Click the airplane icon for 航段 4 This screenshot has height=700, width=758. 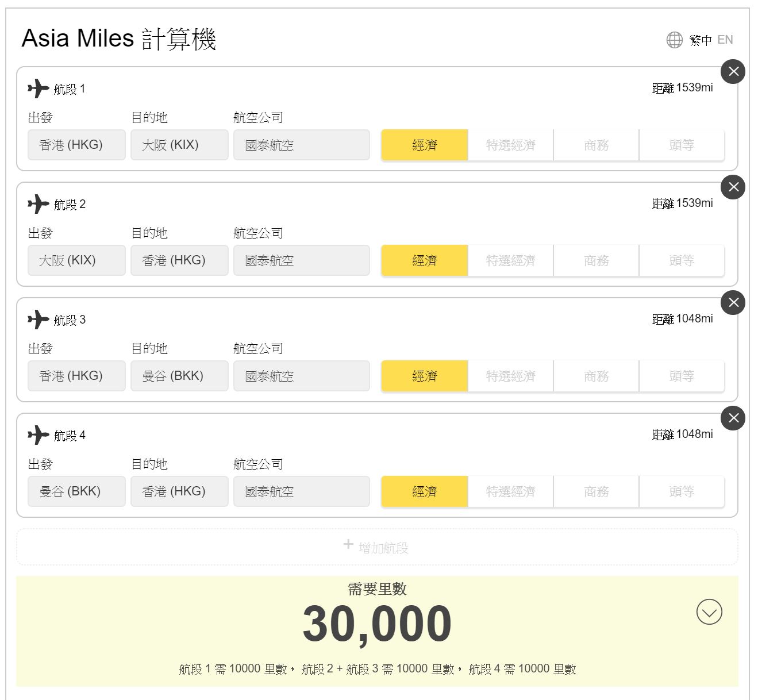[38, 435]
